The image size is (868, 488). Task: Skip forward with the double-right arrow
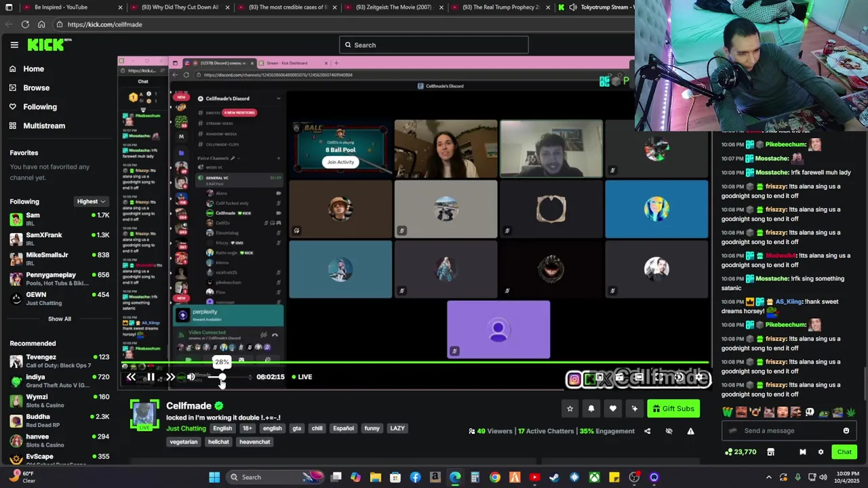pyautogui.click(x=170, y=377)
